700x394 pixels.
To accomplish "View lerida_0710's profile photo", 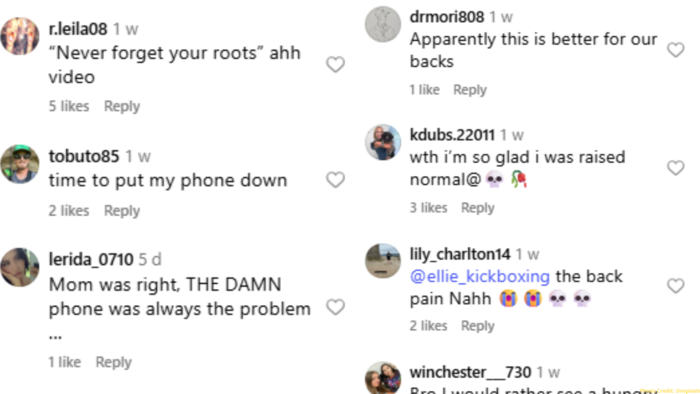I will coord(20,267).
